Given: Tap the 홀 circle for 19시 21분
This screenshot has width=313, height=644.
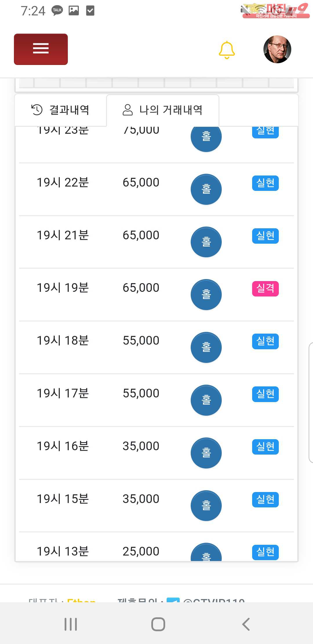Looking at the screenshot, I should [x=206, y=242].
